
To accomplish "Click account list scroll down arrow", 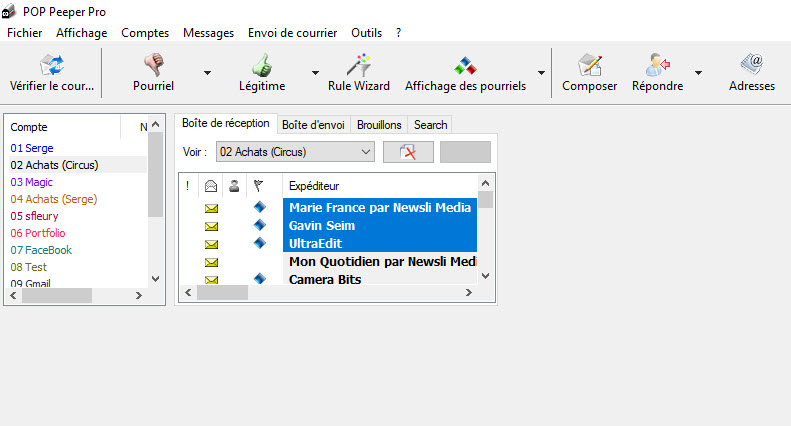I will click(x=155, y=279).
